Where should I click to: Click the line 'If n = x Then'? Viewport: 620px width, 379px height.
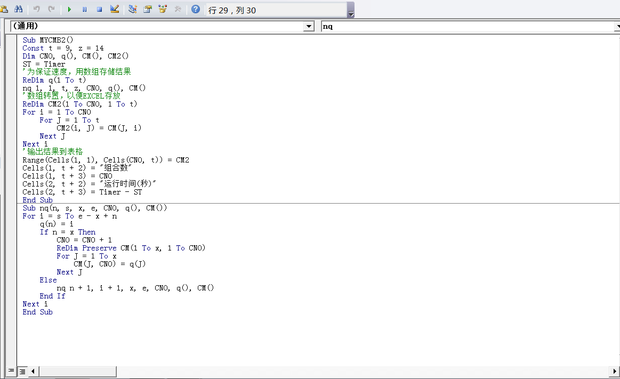(x=68, y=232)
